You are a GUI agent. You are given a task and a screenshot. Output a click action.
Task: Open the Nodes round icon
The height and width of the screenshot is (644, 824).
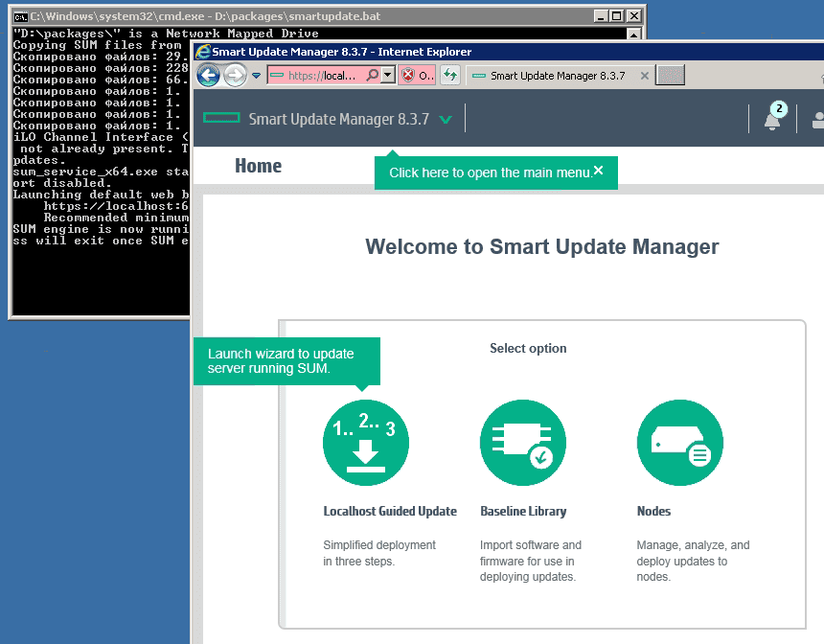tap(680, 443)
